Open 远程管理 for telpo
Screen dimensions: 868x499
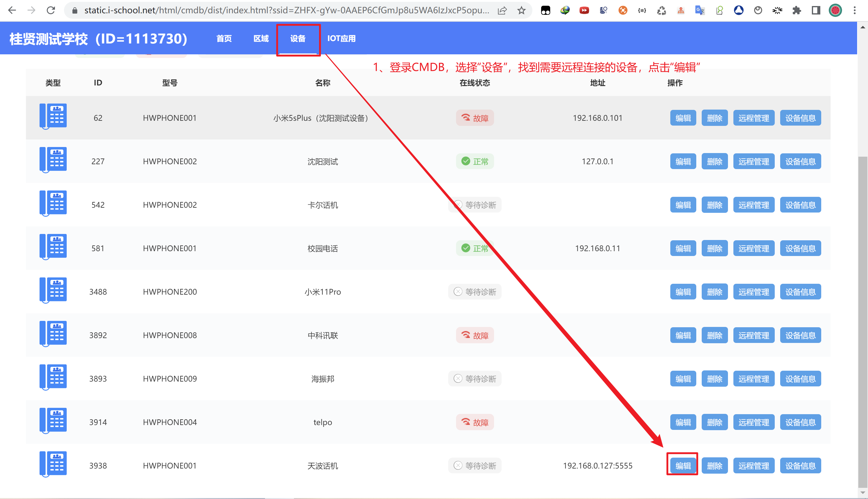point(754,422)
